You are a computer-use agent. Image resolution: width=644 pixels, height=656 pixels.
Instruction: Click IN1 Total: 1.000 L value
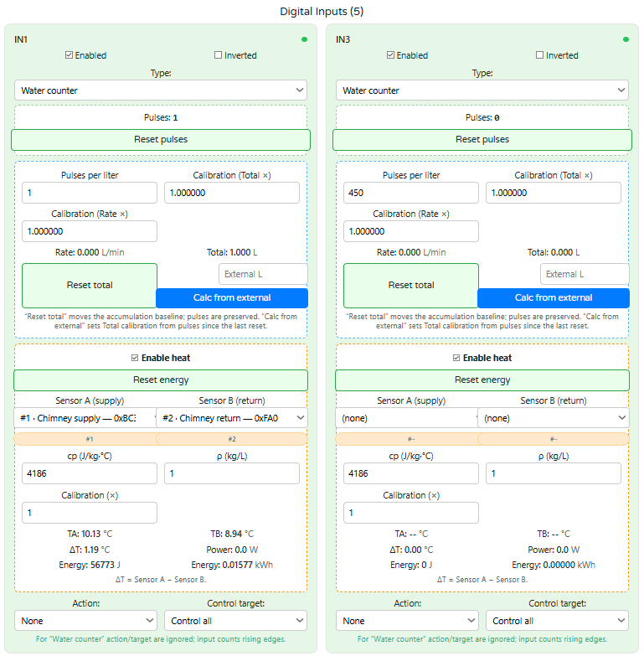[232, 252]
